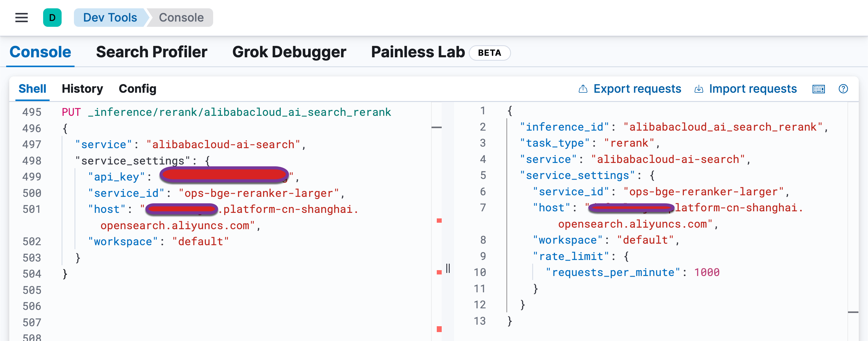Open the History sub-tab

(82, 89)
